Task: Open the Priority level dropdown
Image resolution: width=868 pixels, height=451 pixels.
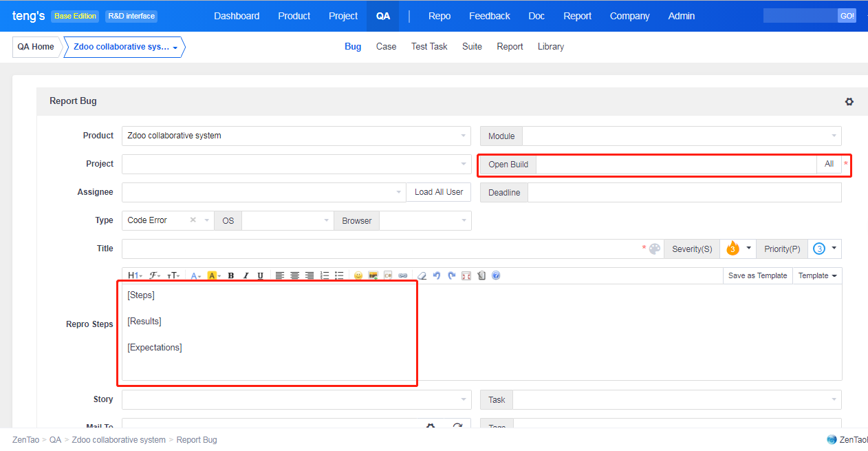Action: 834,249
